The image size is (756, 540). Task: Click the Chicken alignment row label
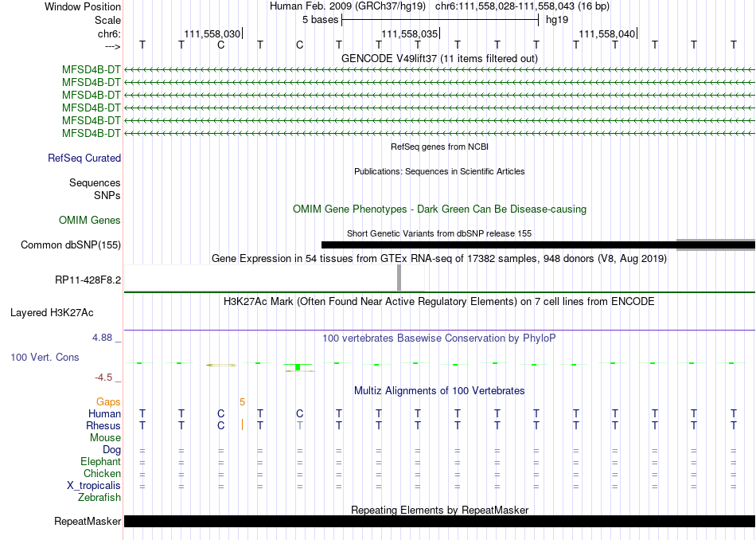[x=102, y=473]
